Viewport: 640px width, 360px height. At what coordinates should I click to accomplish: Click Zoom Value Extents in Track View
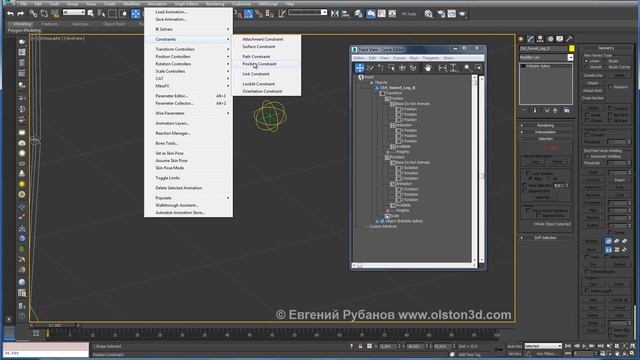[x=453, y=68]
